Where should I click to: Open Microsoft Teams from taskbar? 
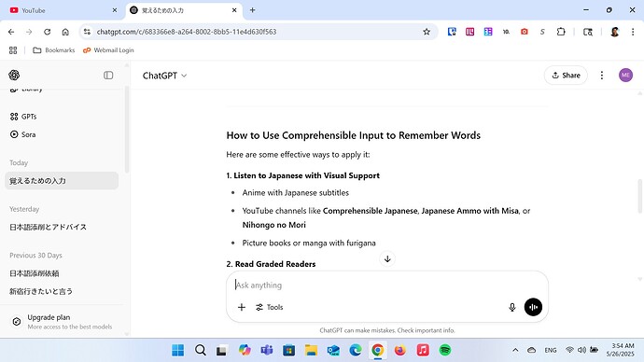point(267,350)
